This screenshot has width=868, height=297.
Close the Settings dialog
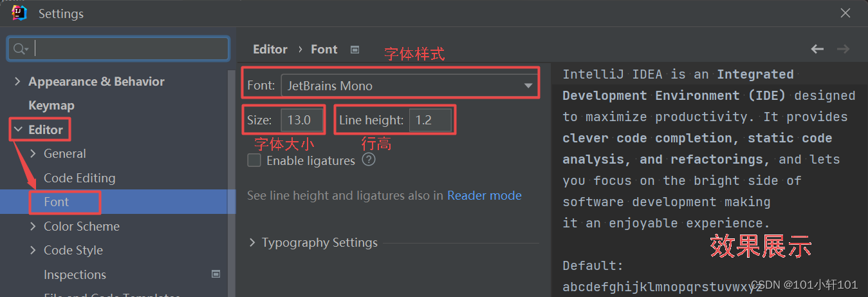click(x=846, y=13)
